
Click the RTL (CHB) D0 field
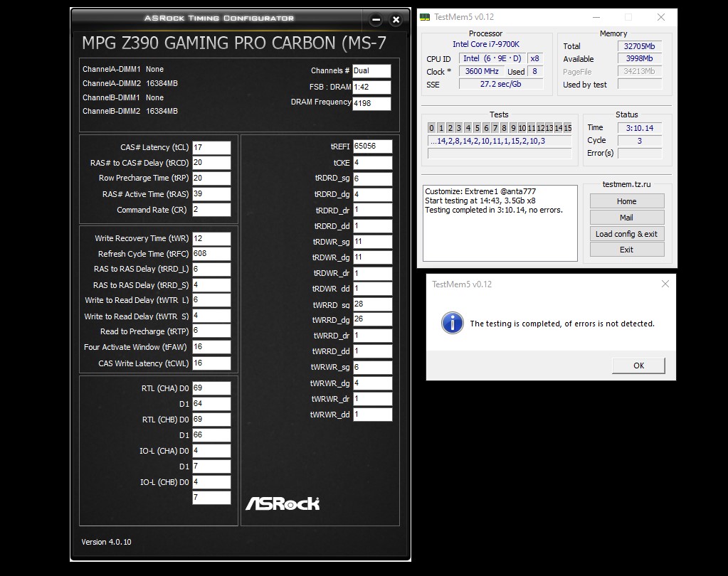tap(212, 420)
